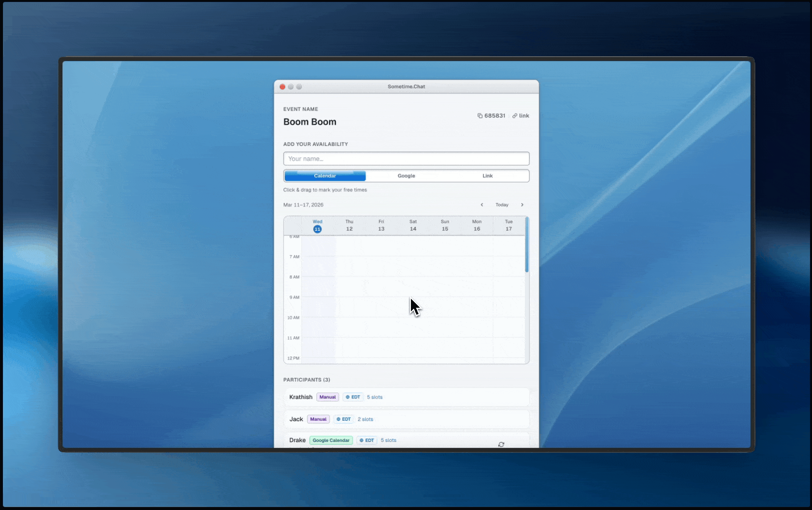Copy the event code 685831

pos(491,116)
